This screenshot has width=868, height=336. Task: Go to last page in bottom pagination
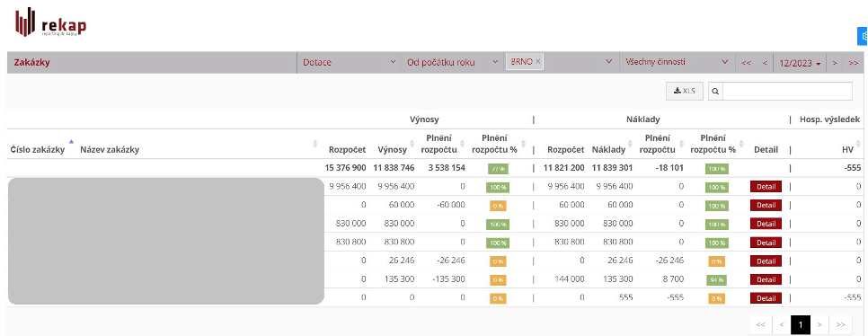[840, 324]
